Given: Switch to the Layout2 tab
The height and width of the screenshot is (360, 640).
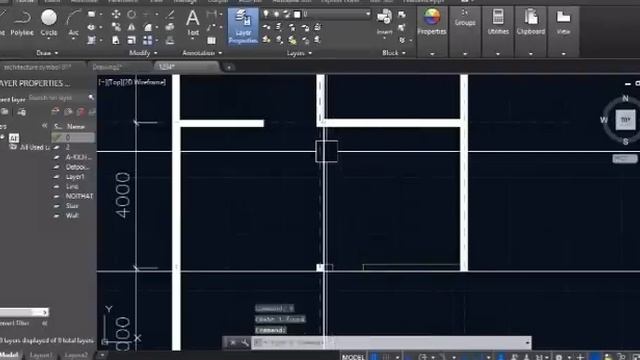Looking at the screenshot, I should (x=76, y=355).
